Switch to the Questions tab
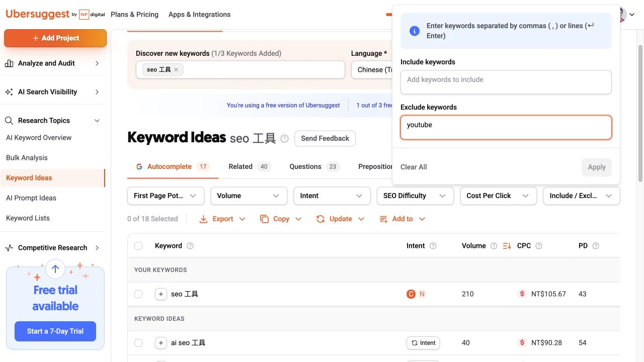The height and width of the screenshot is (362, 644). click(x=314, y=166)
